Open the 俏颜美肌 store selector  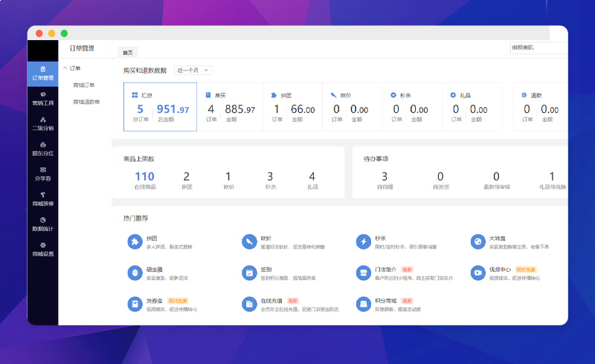coord(538,48)
